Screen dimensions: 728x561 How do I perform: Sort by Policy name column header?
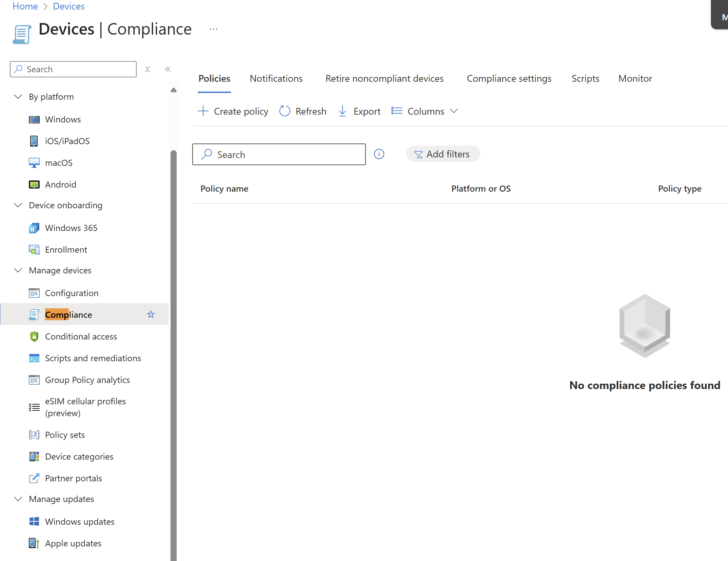(224, 189)
